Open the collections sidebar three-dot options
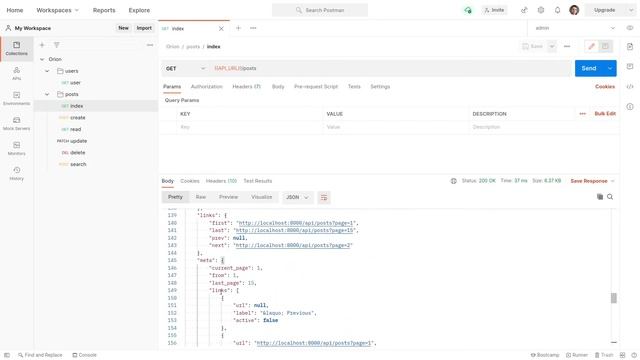 tap(150, 45)
